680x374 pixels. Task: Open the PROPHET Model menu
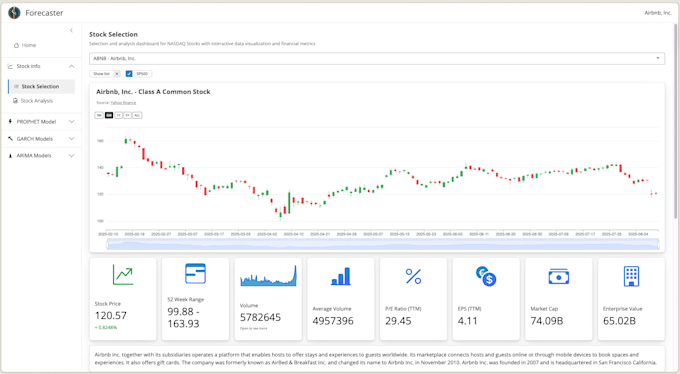pyautogui.click(x=41, y=121)
